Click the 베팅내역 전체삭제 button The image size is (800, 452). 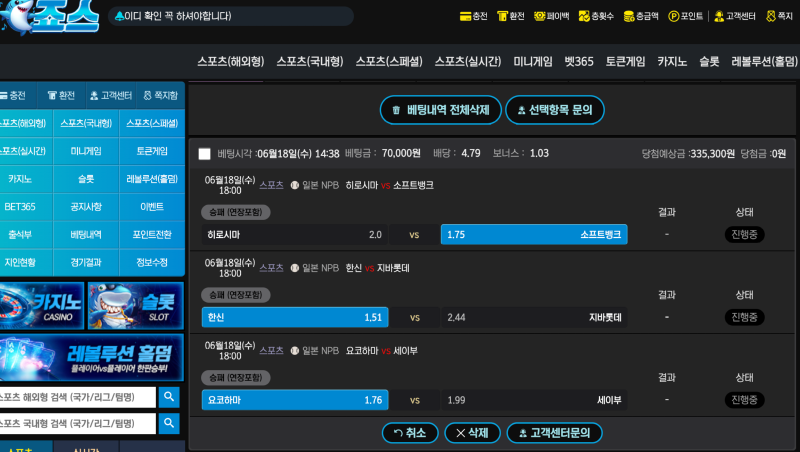tap(440, 110)
